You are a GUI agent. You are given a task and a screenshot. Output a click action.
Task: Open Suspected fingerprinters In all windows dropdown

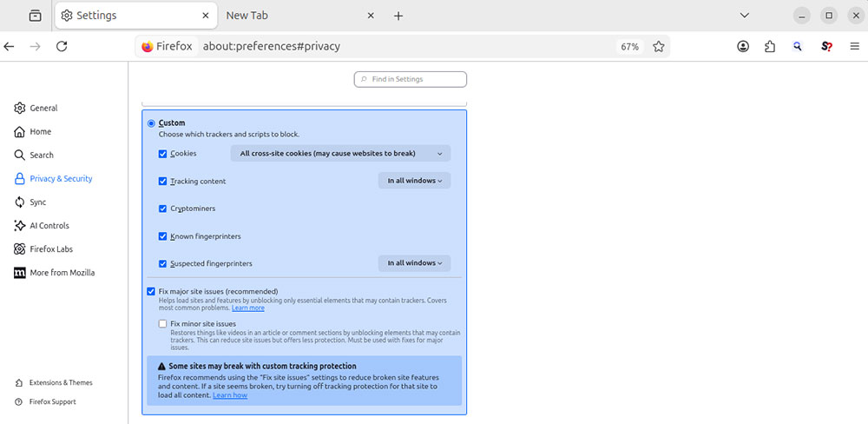click(415, 263)
